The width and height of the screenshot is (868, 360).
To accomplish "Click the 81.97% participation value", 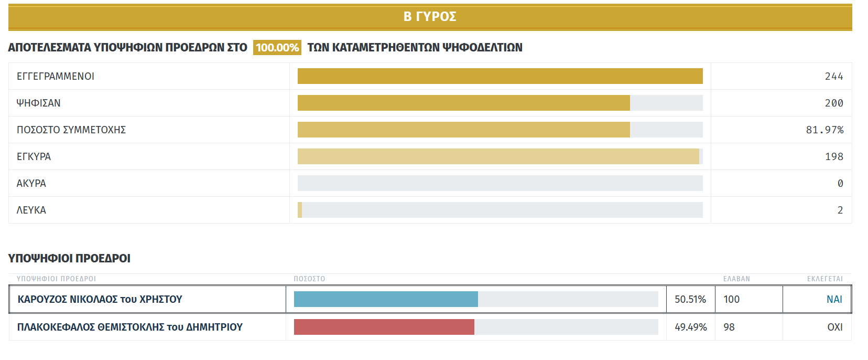I will pyautogui.click(x=824, y=130).
